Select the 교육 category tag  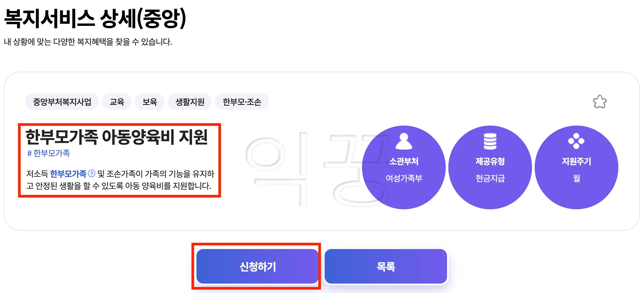[117, 102]
